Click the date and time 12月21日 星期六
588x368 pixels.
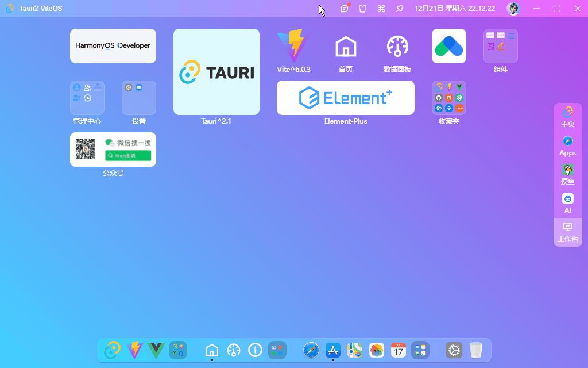coord(455,8)
